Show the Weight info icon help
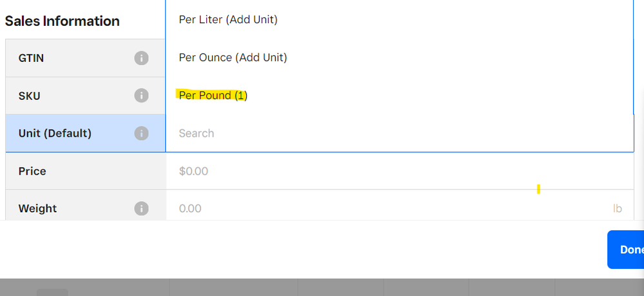 tap(141, 208)
